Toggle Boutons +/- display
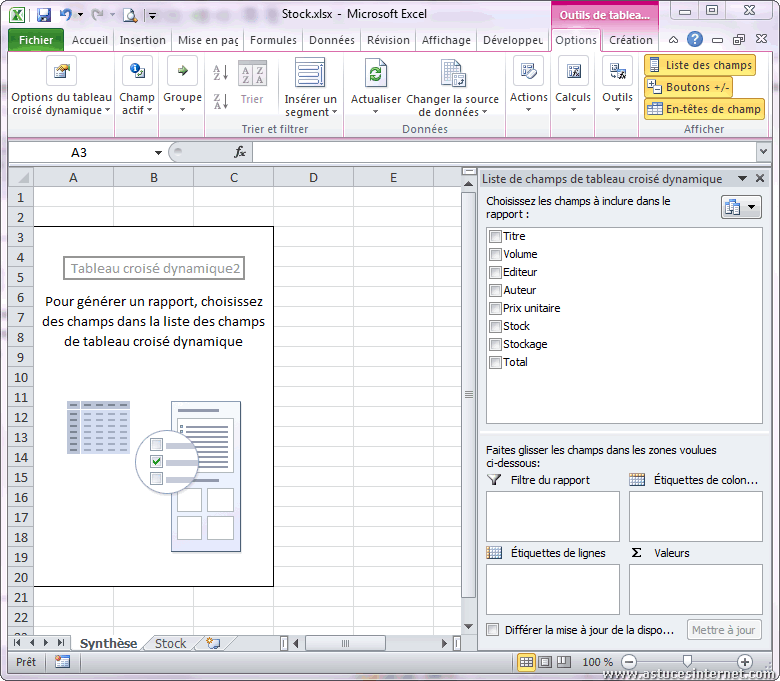 coord(688,87)
